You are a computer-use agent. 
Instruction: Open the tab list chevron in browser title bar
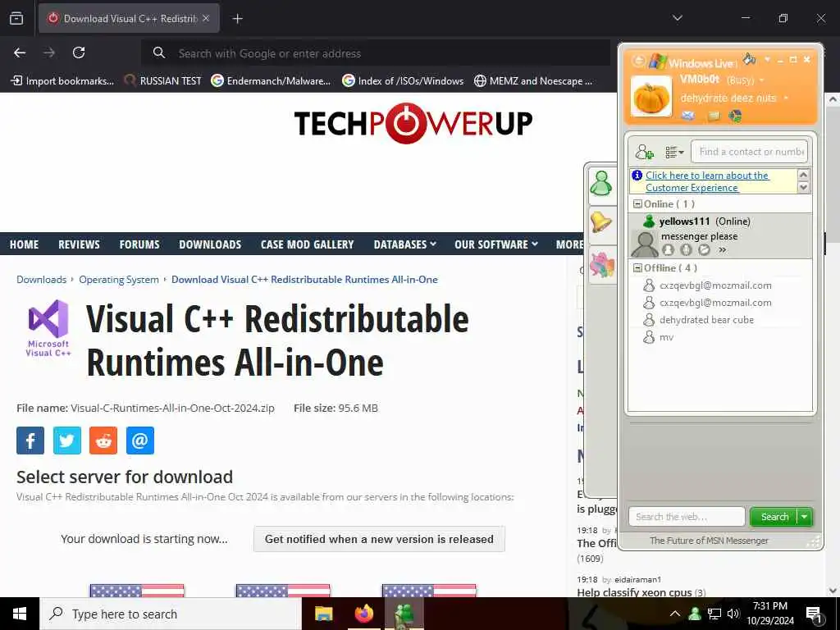pos(678,18)
